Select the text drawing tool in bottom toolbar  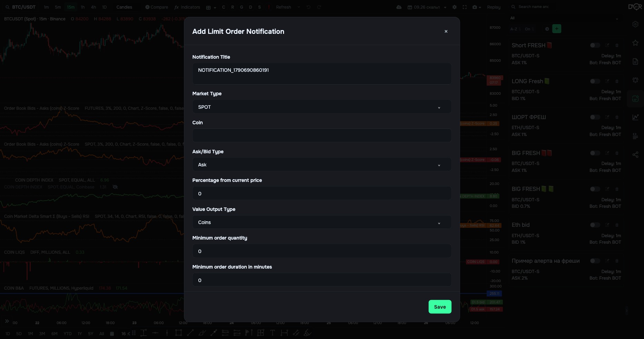(273, 333)
